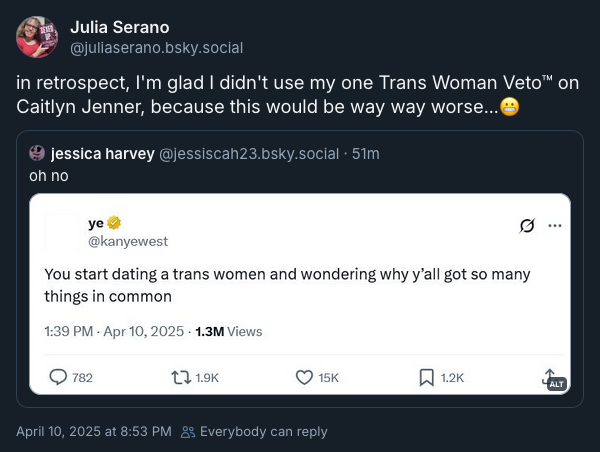Click the Everybody can reply setting
600x452 pixels.
coord(254,432)
